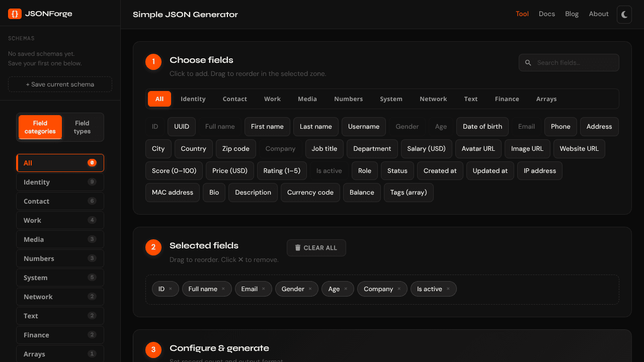Screen dimensions: 644x362
Task: Select the Media filter tab
Action: click(x=307, y=99)
